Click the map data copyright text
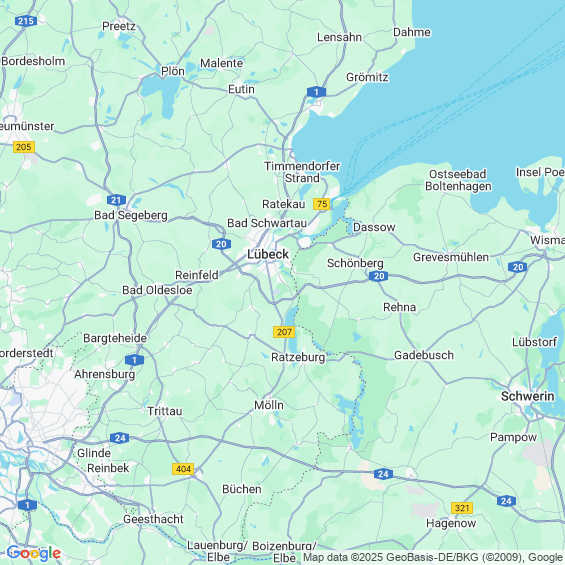This screenshot has width=565, height=565. [433, 558]
